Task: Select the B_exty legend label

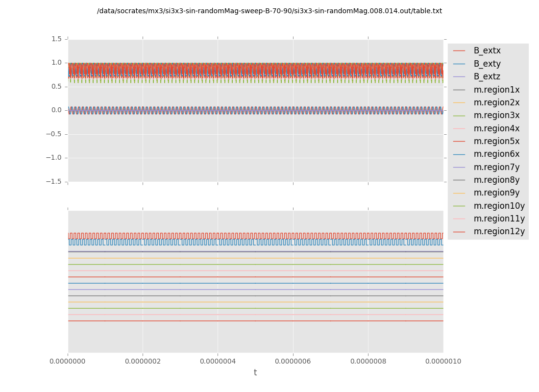Action: point(487,64)
